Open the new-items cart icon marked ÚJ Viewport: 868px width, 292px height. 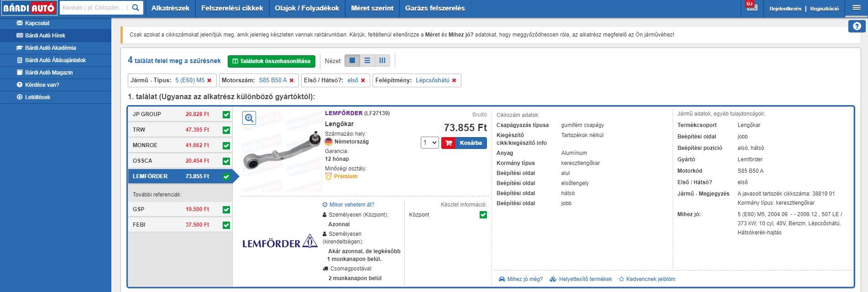751,6
